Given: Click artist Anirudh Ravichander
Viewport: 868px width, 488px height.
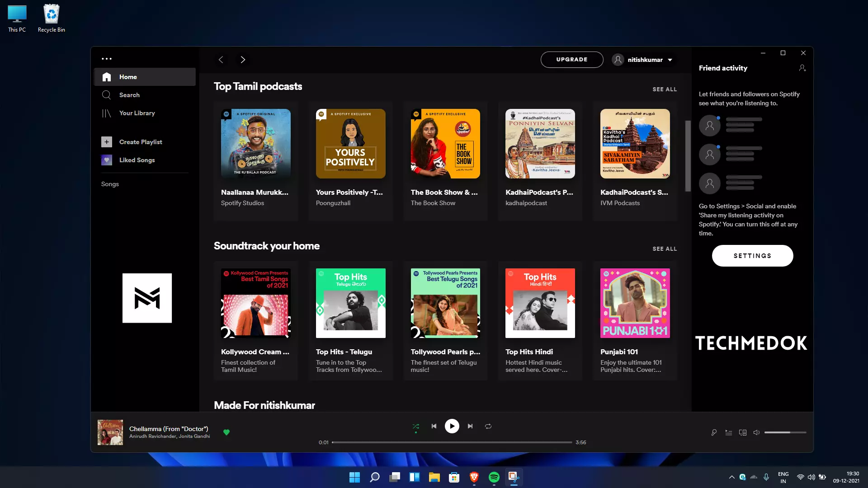Looking at the screenshot, I should pyautogui.click(x=153, y=436).
